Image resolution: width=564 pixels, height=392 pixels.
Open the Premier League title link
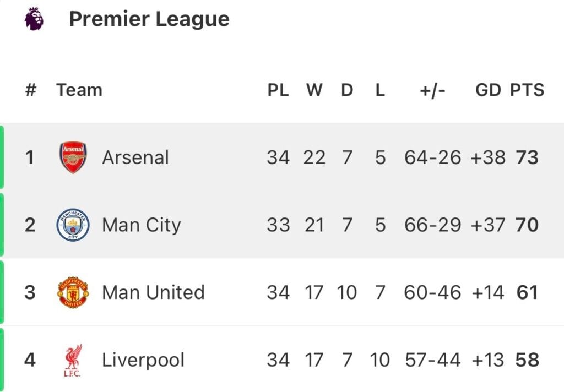pyautogui.click(x=149, y=19)
